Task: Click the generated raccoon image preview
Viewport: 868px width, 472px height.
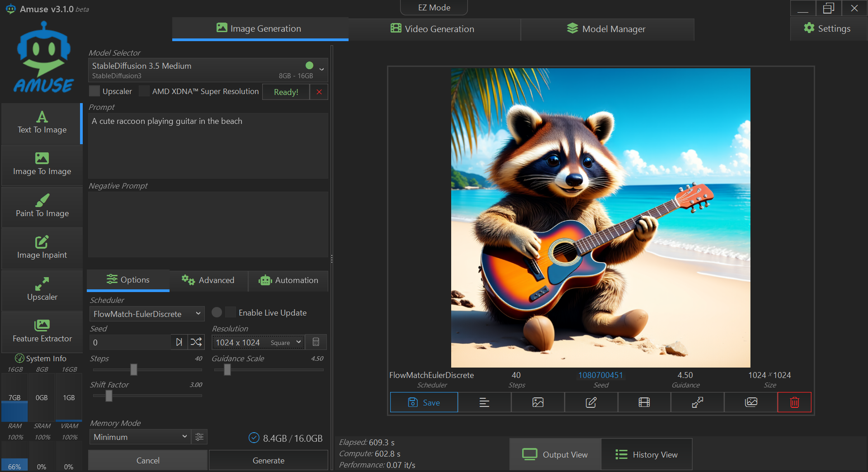Action: pyautogui.click(x=601, y=218)
